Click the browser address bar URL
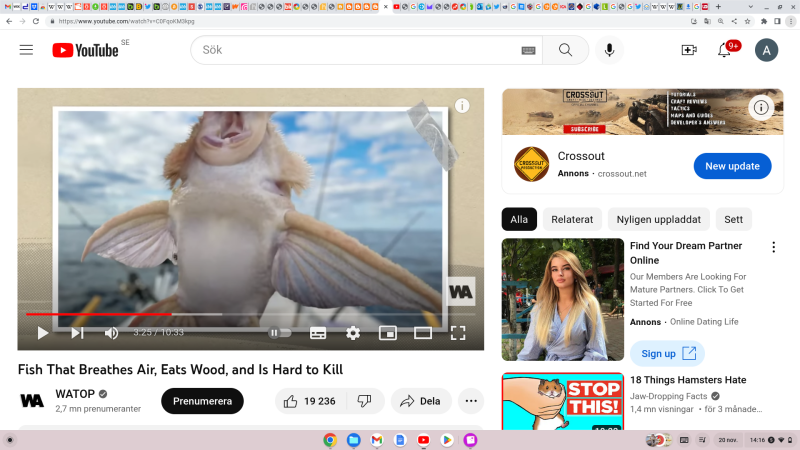This screenshot has width=800, height=450. tap(127, 21)
